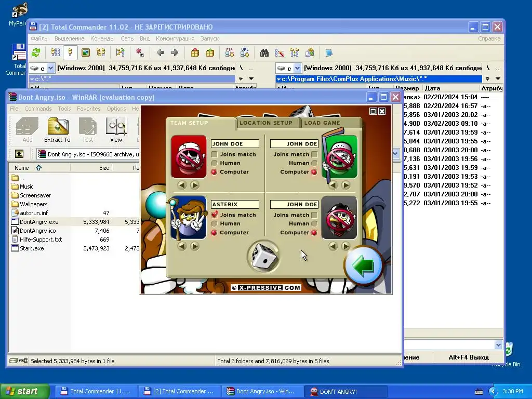
Task: Sort by WinRAR Size column header
Action: click(x=91, y=168)
